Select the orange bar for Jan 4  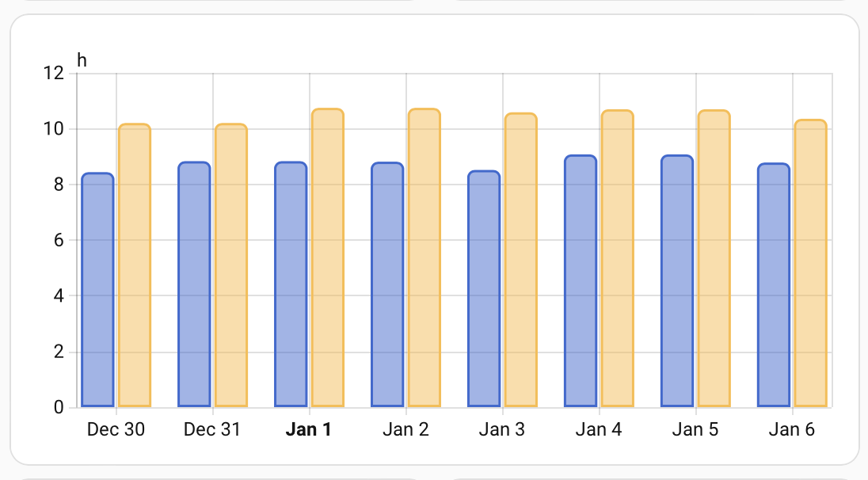click(x=618, y=259)
